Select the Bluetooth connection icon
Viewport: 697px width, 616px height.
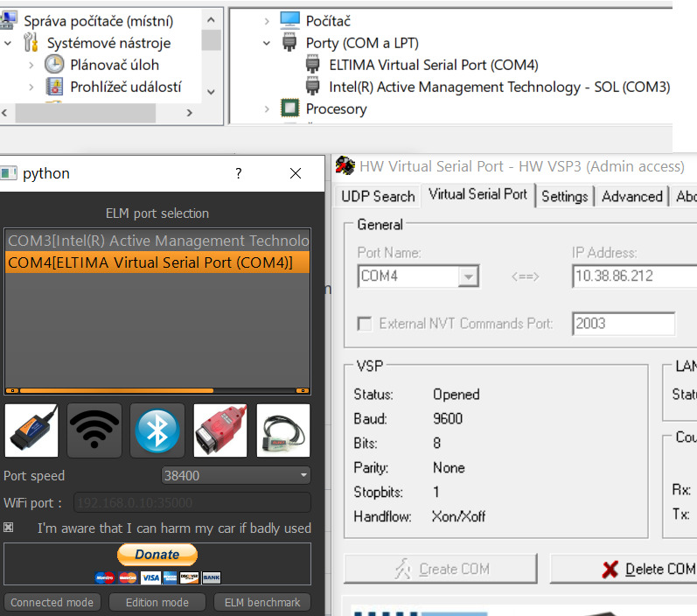pyautogui.click(x=157, y=430)
